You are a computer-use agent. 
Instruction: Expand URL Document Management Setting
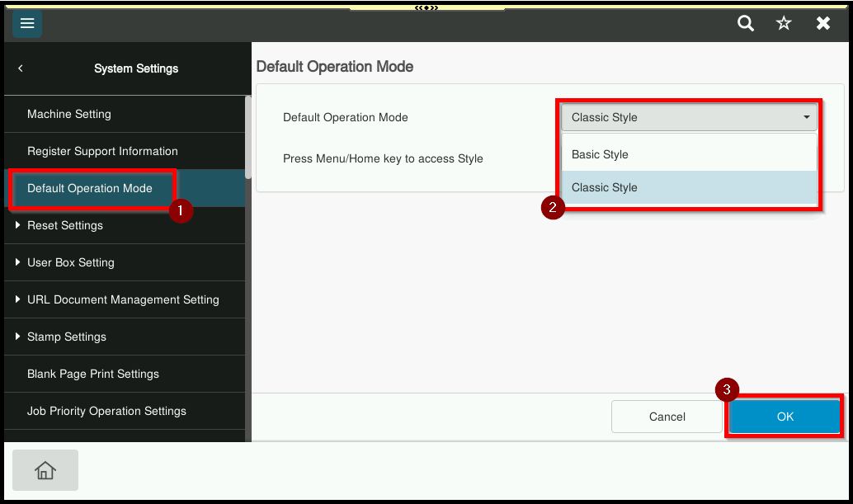[x=123, y=299]
